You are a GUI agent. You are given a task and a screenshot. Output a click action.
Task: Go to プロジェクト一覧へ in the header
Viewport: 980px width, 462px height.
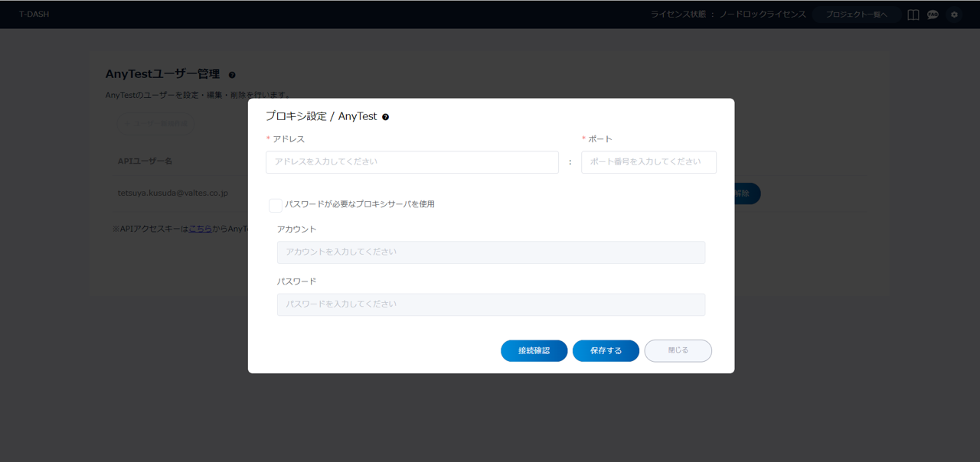click(x=856, y=15)
